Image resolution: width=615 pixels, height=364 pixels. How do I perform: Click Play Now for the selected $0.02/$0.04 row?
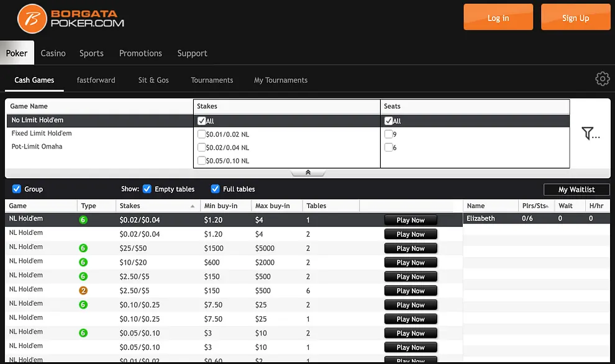point(411,220)
